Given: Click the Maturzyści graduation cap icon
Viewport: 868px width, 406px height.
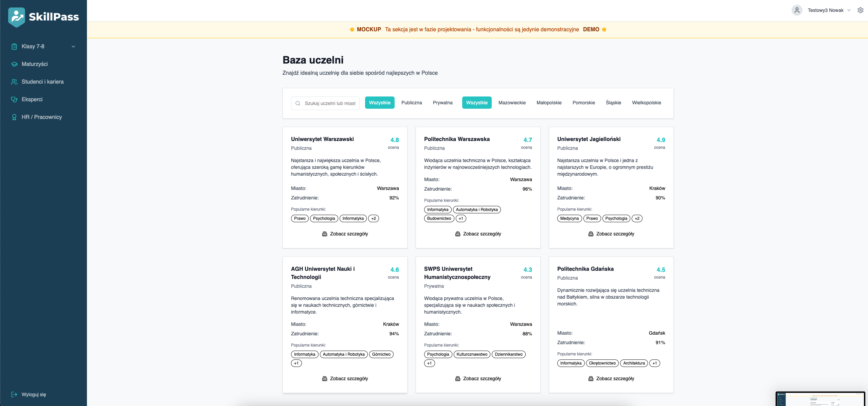Looking at the screenshot, I should [x=14, y=64].
